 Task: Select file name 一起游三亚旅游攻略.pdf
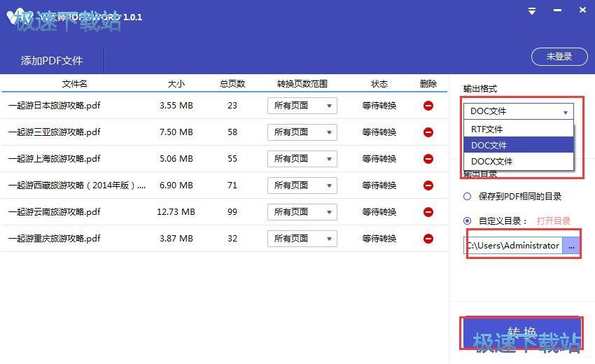[x=55, y=132]
